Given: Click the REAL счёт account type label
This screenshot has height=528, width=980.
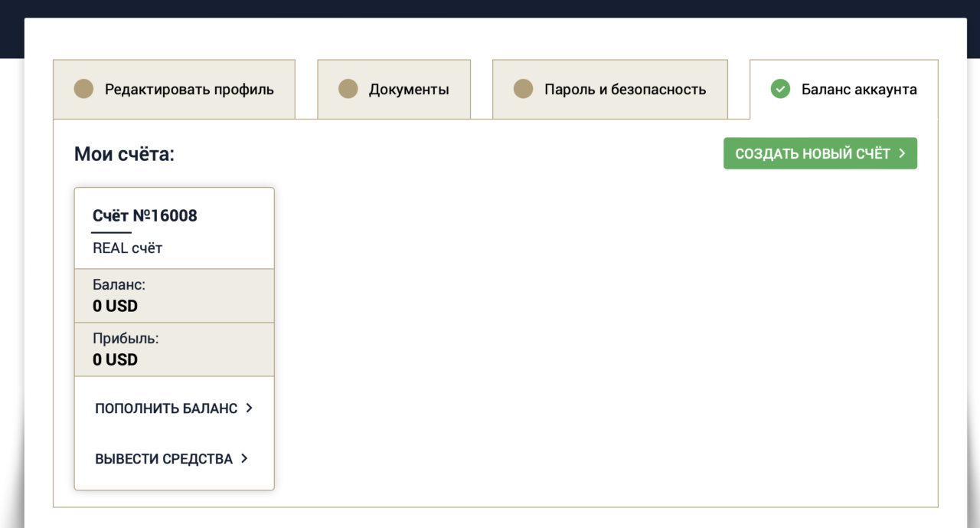Looking at the screenshot, I should click(x=127, y=248).
